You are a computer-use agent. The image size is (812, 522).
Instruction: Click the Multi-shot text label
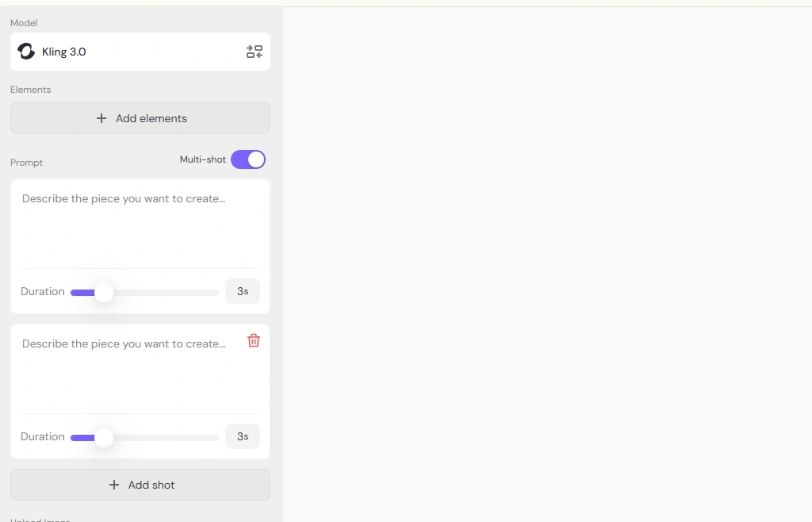pyautogui.click(x=202, y=159)
